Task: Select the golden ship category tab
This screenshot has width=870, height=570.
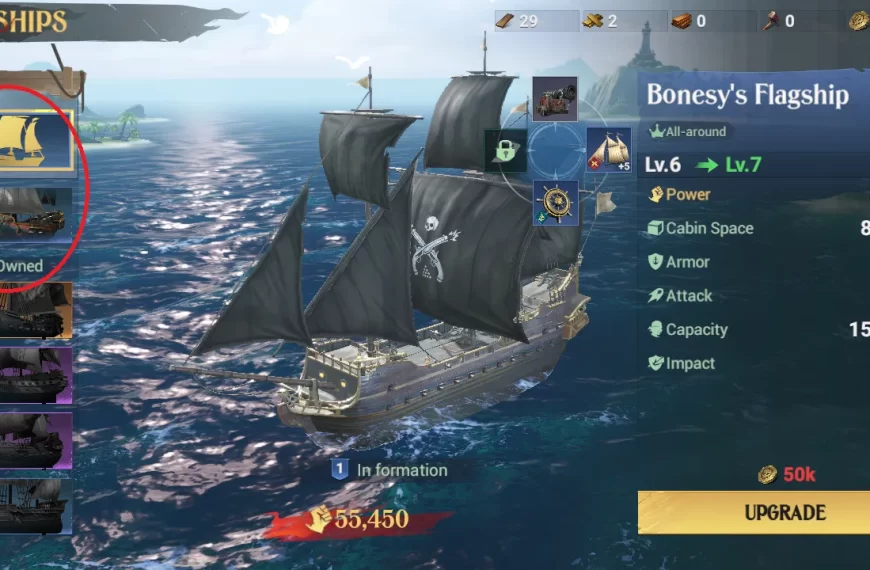Action: click(x=36, y=140)
